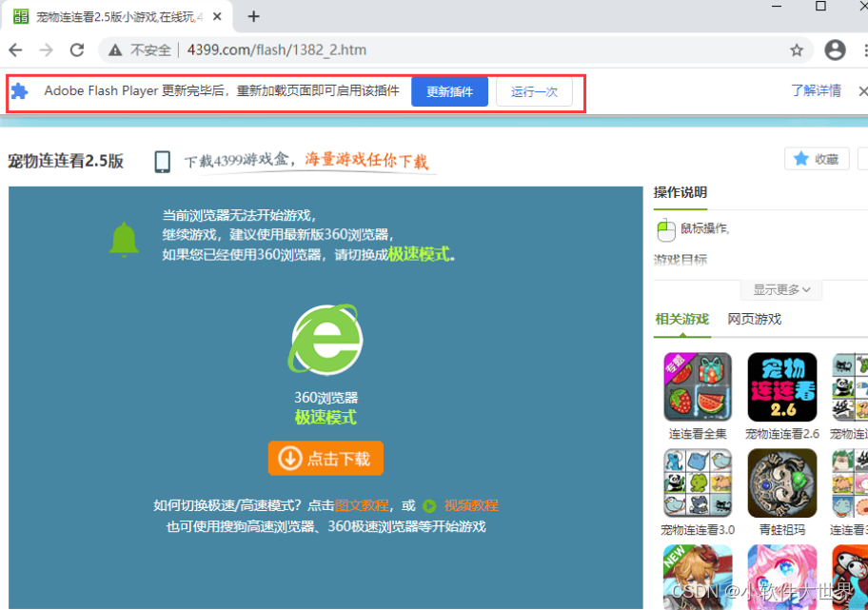Open the 下载4399游戏盒 海量游戏任你下载 banner

[306, 161]
